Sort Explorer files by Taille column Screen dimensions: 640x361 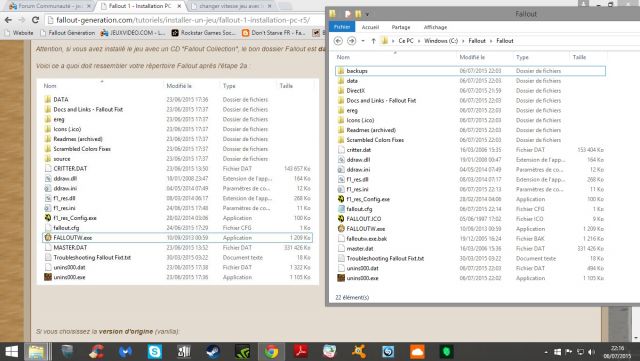point(579,57)
